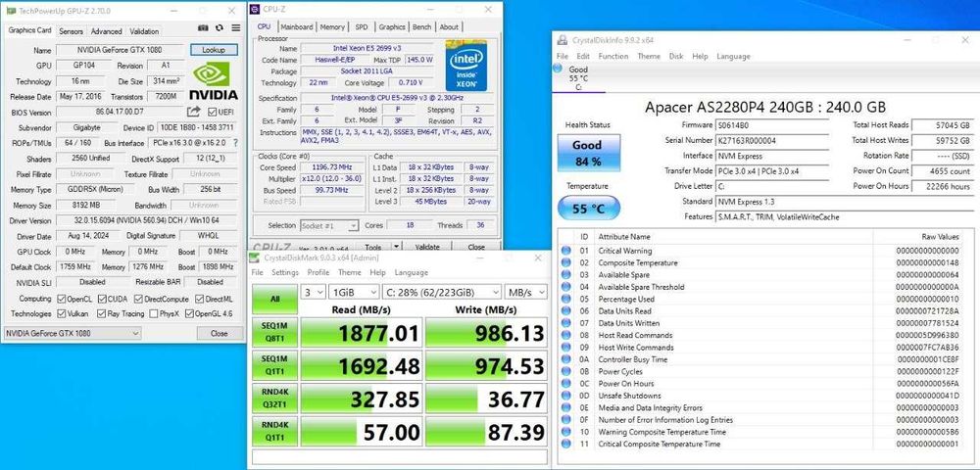
Task: Click the NVIDIA logo in GPU-Z
Action: (x=214, y=80)
